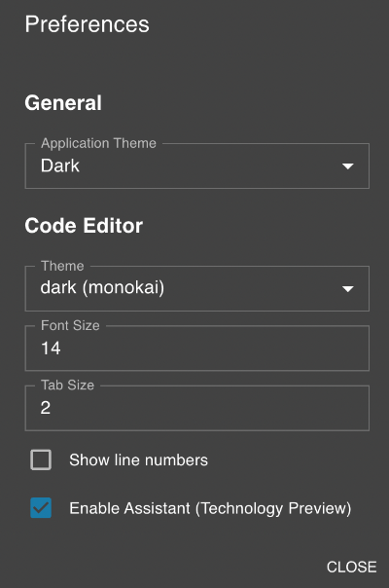
Task: Click the "Application Theme" field label
Action: click(x=98, y=143)
